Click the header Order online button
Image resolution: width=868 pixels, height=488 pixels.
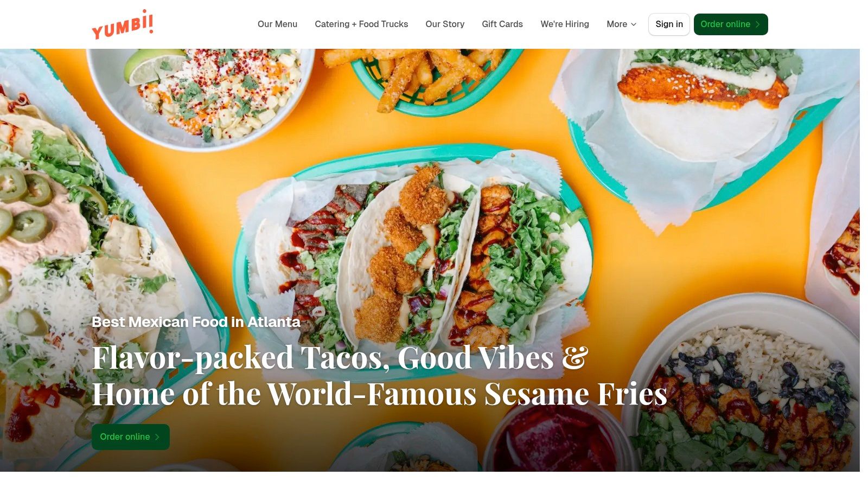click(731, 24)
